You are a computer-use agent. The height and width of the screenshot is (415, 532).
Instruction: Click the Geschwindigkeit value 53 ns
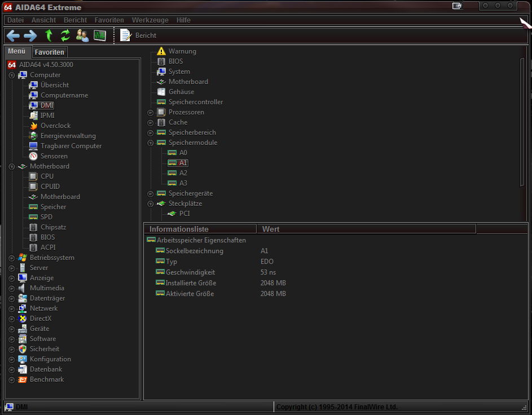coord(268,272)
